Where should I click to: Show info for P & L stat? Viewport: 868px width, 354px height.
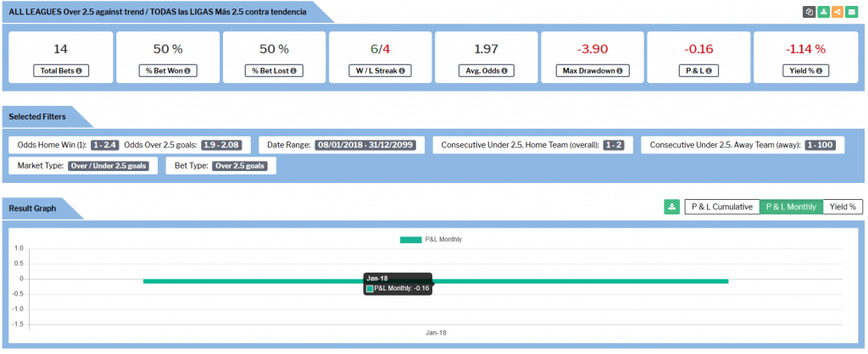tap(708, 71)
